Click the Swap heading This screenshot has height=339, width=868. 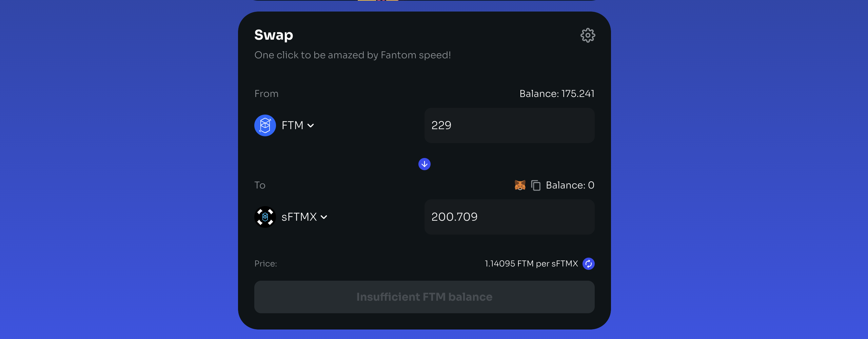click(274, 35)
